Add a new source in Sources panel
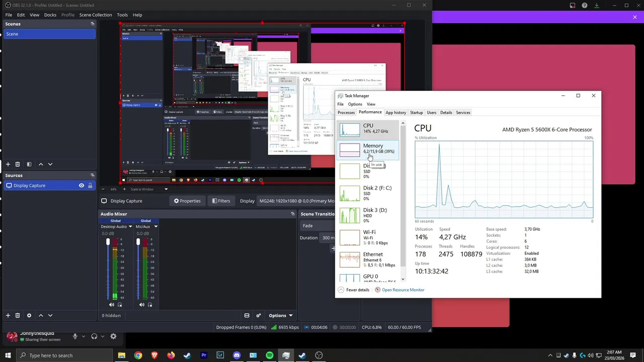This screenshot has width=644, height=362. tap(8, 315)
